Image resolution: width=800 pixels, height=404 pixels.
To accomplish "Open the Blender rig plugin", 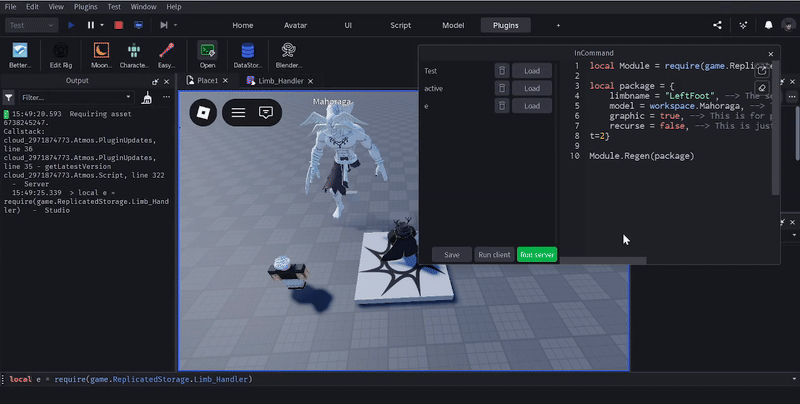I will click(289, 55).
